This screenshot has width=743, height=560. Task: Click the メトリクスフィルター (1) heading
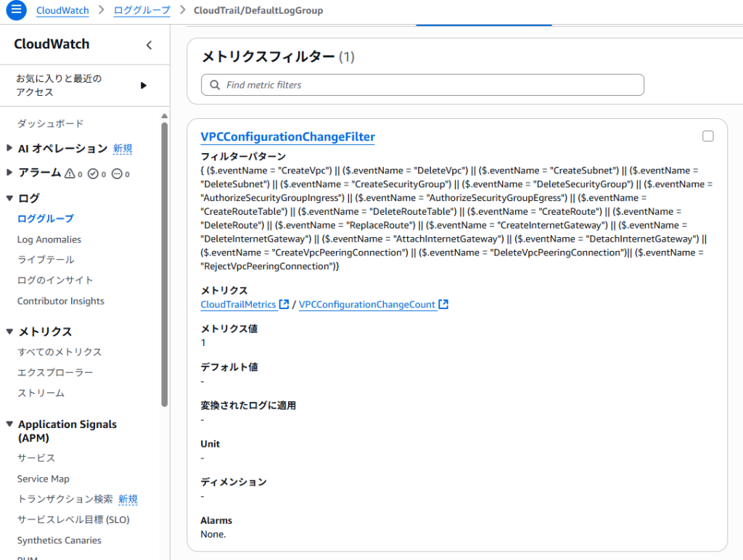pos(278,57)
